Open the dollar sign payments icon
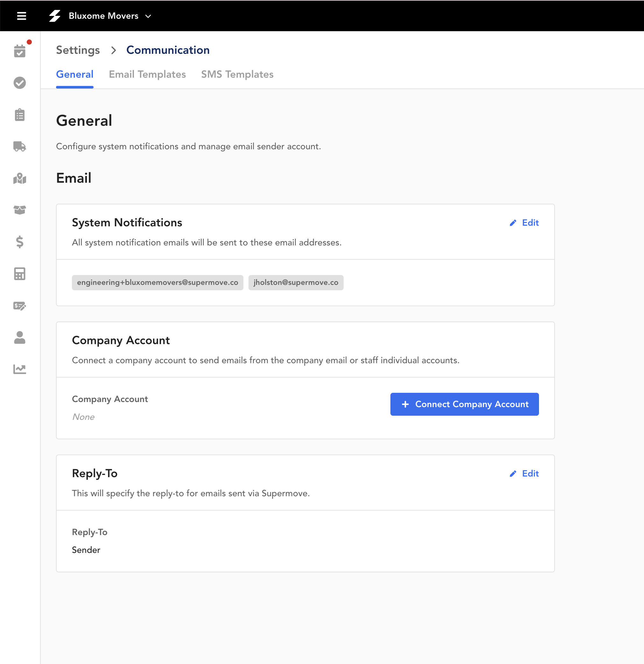Viewport: 644px width, 664px height. (x=20, y=242)
